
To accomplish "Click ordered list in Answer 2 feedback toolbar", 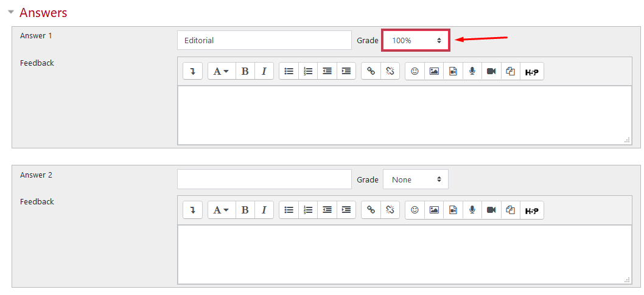I will tap(308, 210).
